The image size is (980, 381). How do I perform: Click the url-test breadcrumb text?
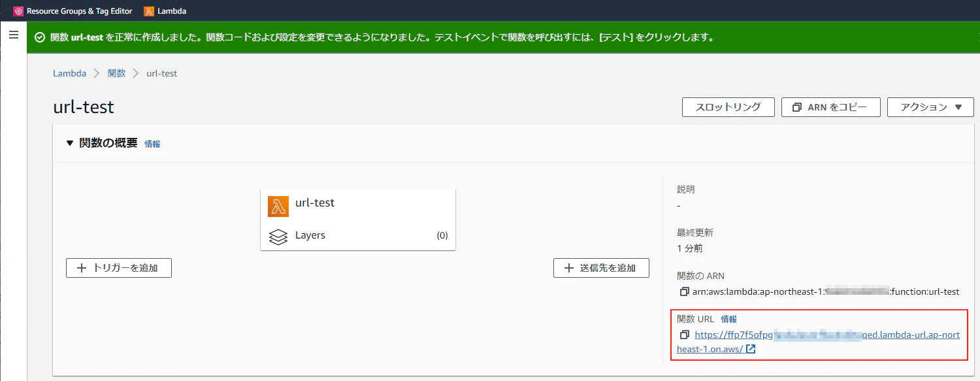[x=162, y=73]
